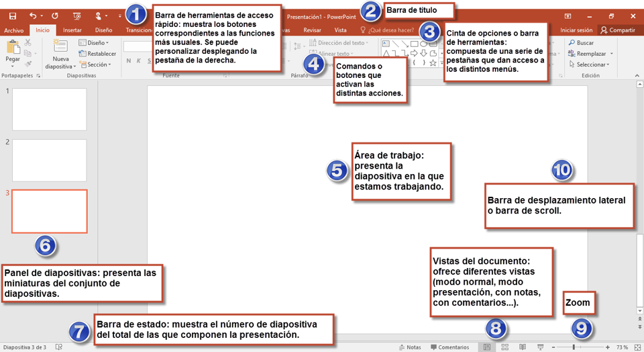Click the Buscar button
Viewport: 644px width, 352px height.
581,42
